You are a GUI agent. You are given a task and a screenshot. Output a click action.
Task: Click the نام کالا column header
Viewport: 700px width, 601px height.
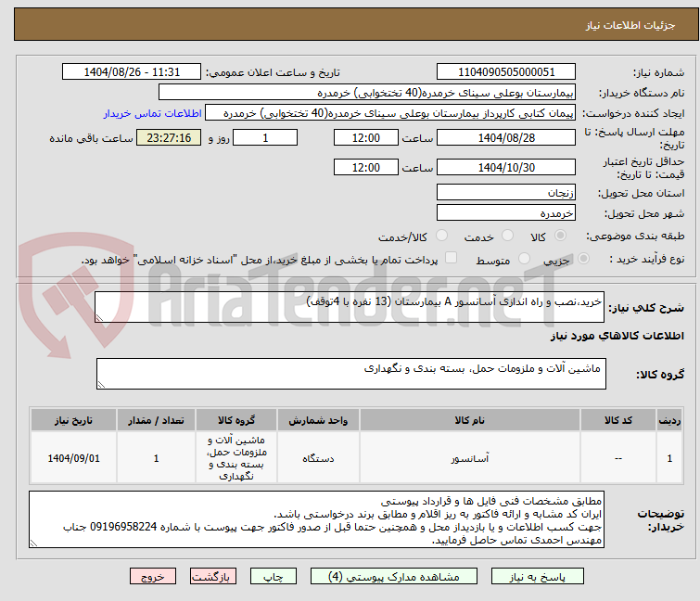point(470,420)
